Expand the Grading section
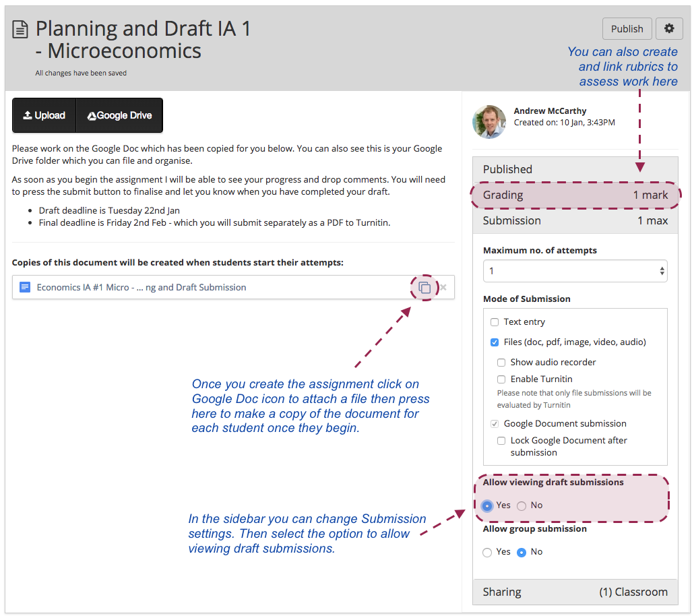Viewport: 692px width, 616px height. pos(575,195)
